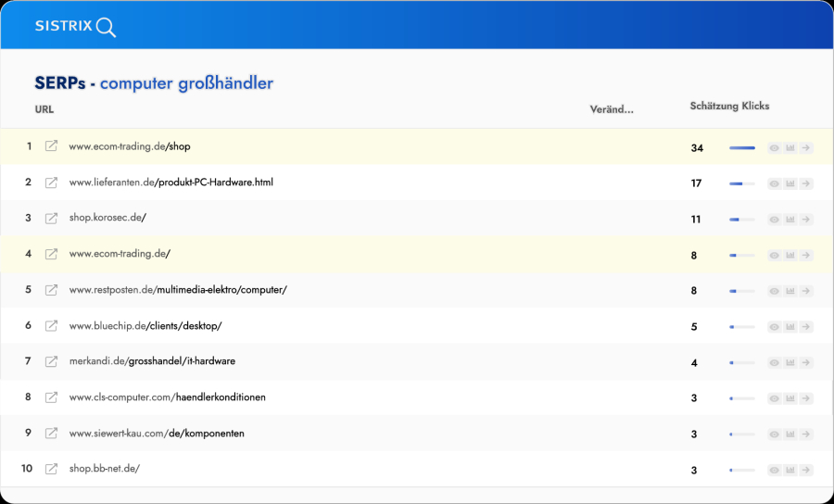
Task: Click the click-estimate bar for shop.korosec.de
Action: [x=741, y=220]
